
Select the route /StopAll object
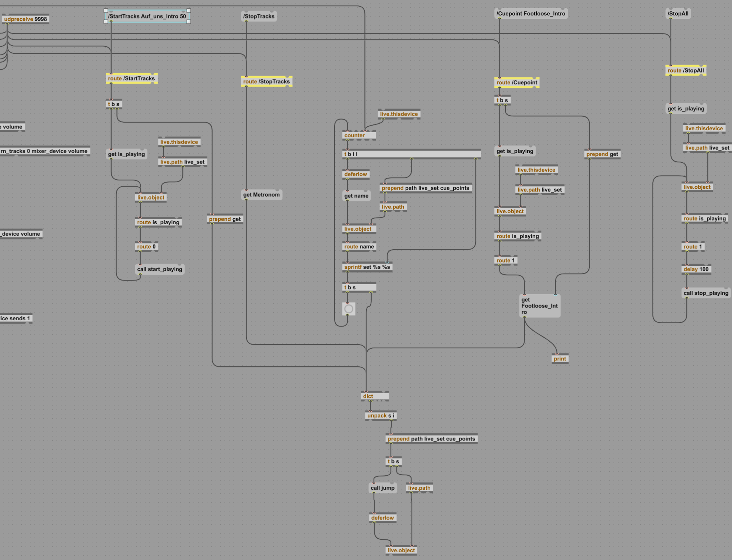tap(685, 71)
